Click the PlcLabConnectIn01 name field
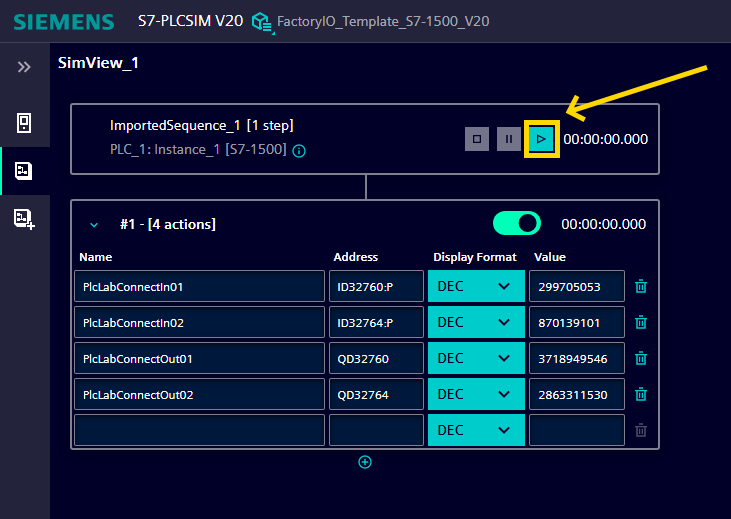The image size is (731, 519). pyautogui.click(x=200, y=286)
